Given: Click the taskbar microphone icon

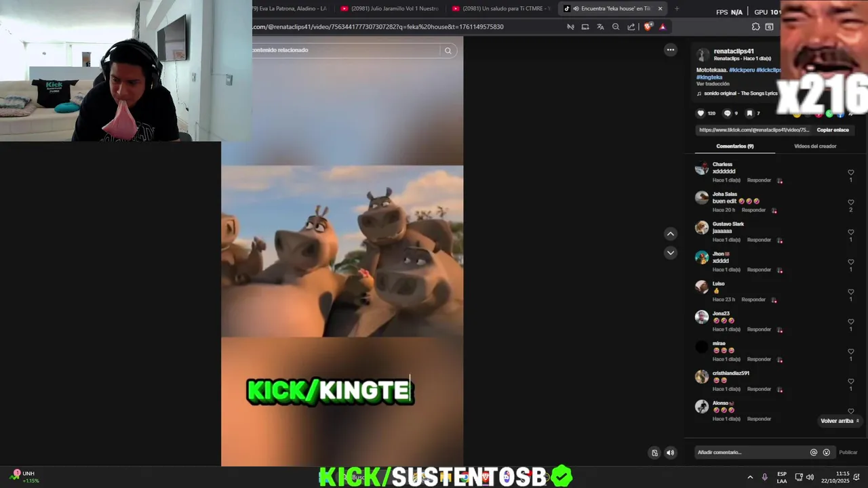Looking at the screenshot, I should click(765, 477).
